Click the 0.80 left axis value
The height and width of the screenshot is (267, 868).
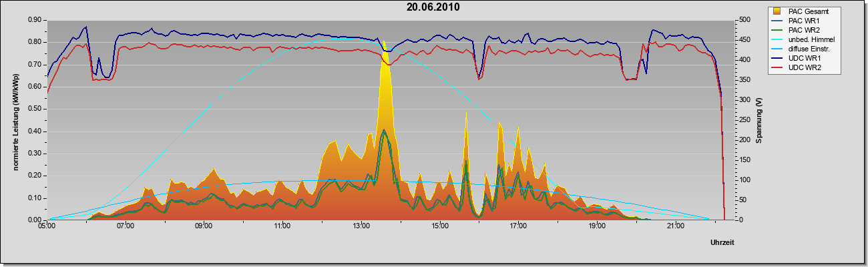point(35,42)
